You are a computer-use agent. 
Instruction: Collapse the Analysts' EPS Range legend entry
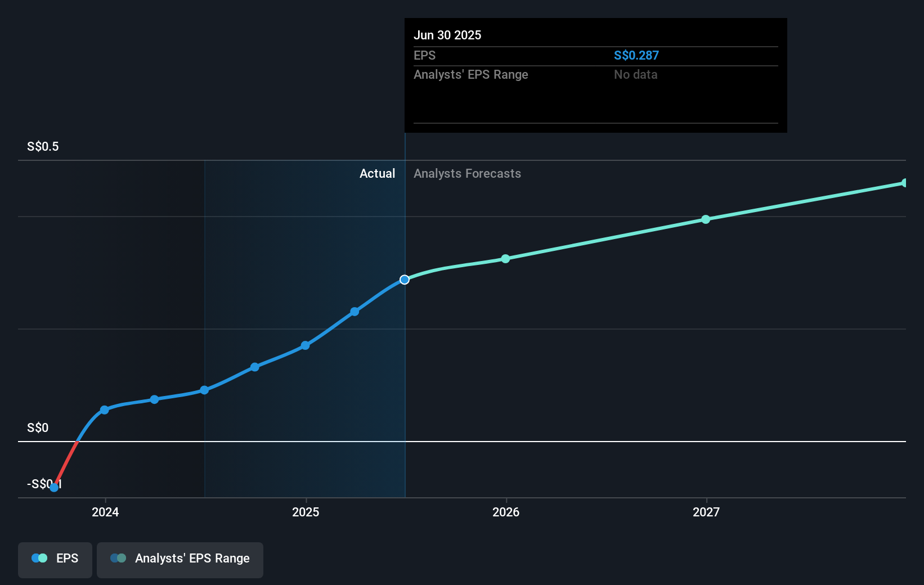180,560
